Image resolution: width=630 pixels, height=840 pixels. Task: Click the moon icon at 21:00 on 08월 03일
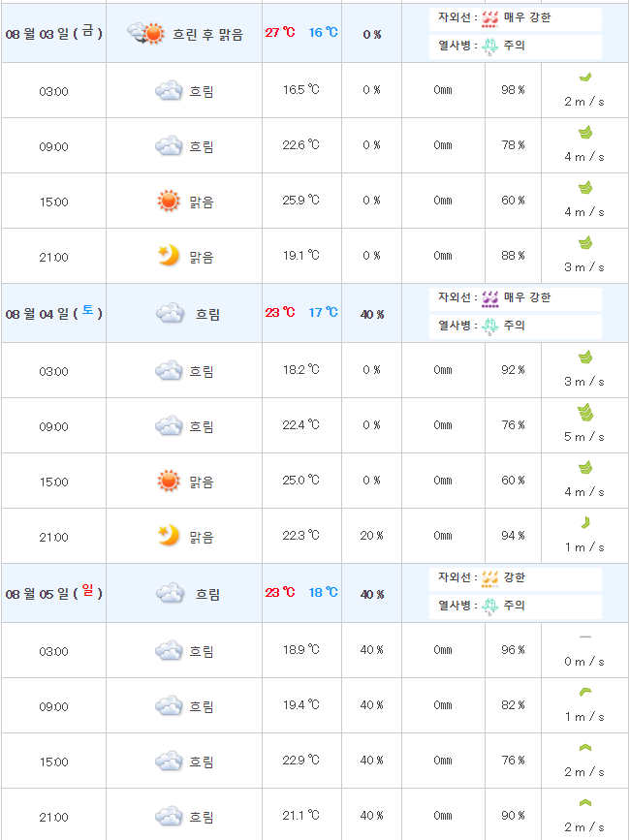(x=169, y=256)
